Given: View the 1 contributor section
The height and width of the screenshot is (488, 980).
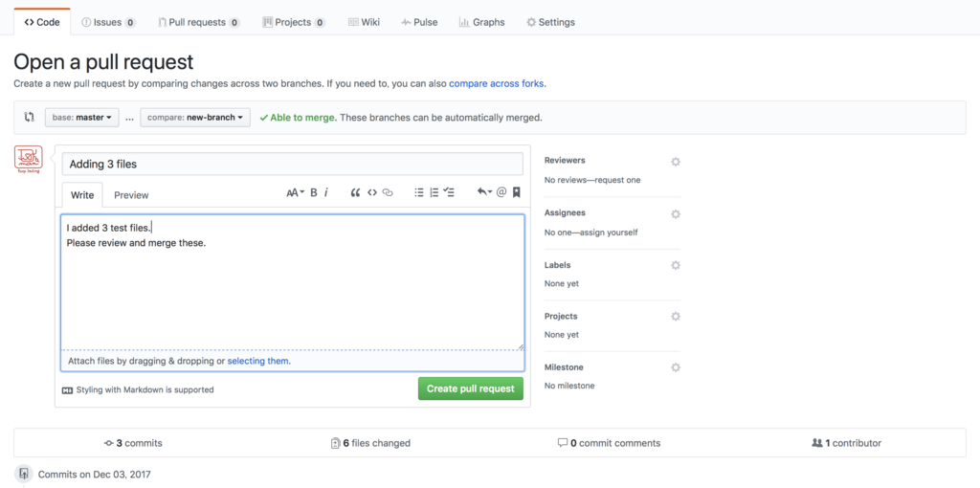Looking at the screenshot, I should (846, 443).
